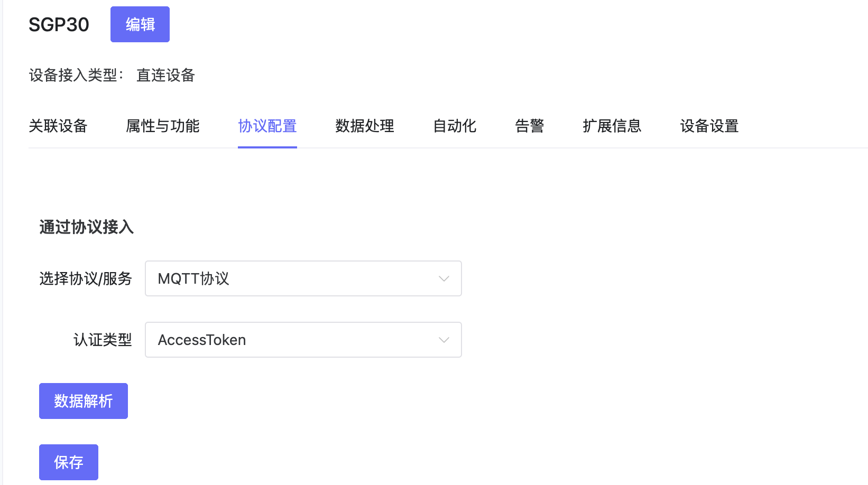Go to the 数据处理 tab

click(x=365, y=126)
